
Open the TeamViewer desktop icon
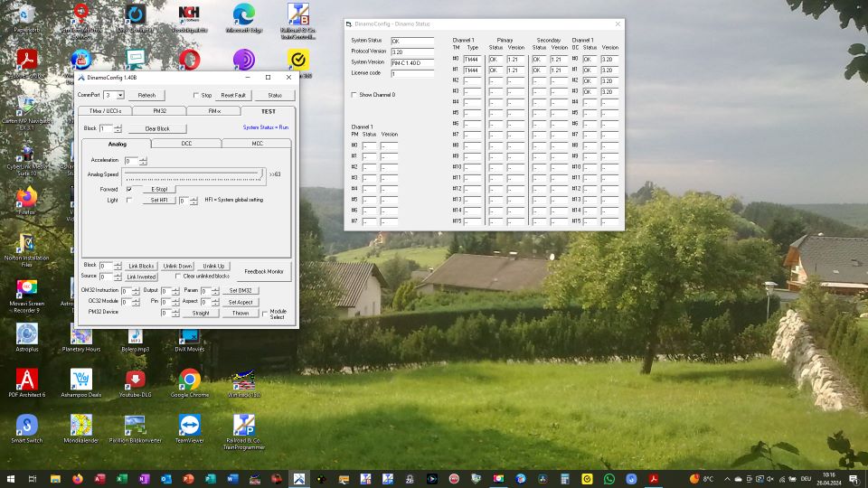click(x=189, y=426)
